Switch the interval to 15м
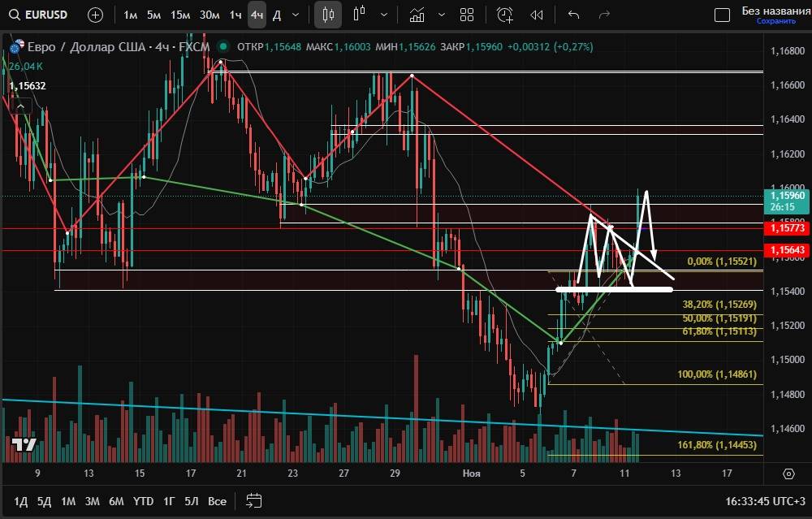Image resolution: width=812 pixels, height=519 pixels. [x=181, y=15]
